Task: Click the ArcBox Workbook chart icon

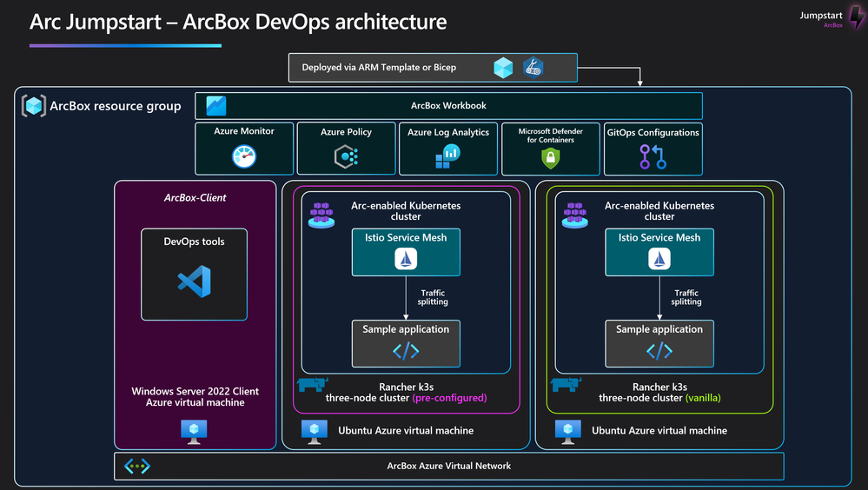Action: tap(215, 106)
